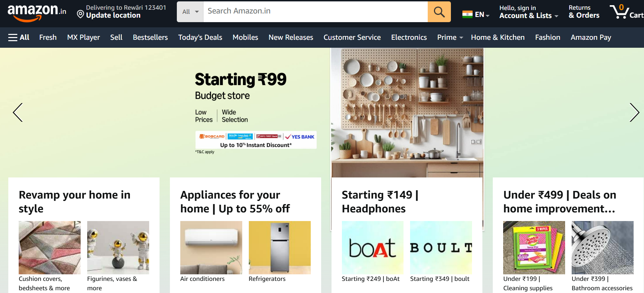Open the Bestsellers navigation item

click(150, 37)
